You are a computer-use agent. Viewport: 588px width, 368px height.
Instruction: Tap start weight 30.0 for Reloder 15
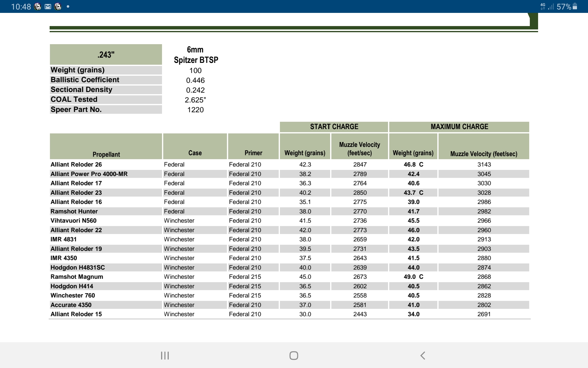pos(305,314)
